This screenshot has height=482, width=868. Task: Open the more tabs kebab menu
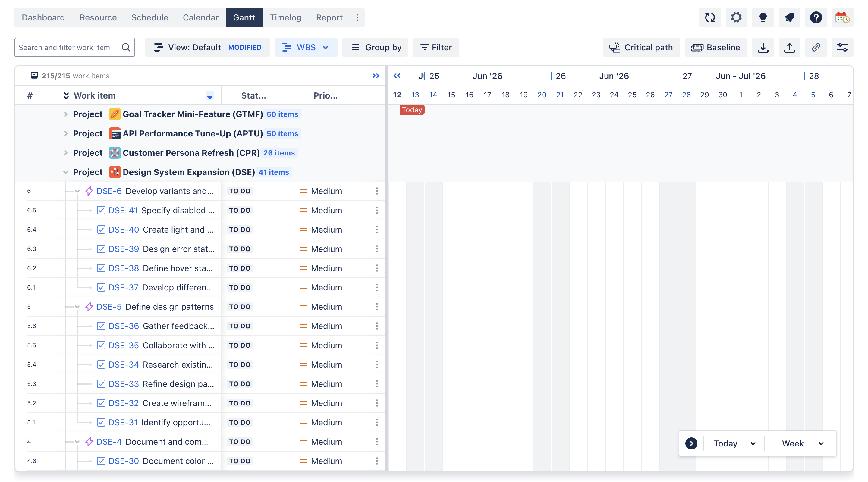tap(357, 17)
